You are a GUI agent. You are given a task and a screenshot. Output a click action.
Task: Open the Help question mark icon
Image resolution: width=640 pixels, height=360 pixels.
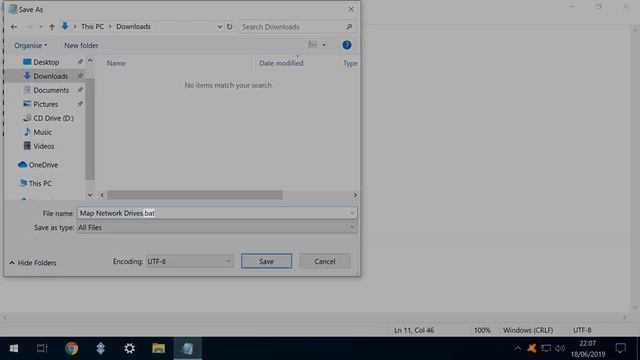(x=347, y=45)
